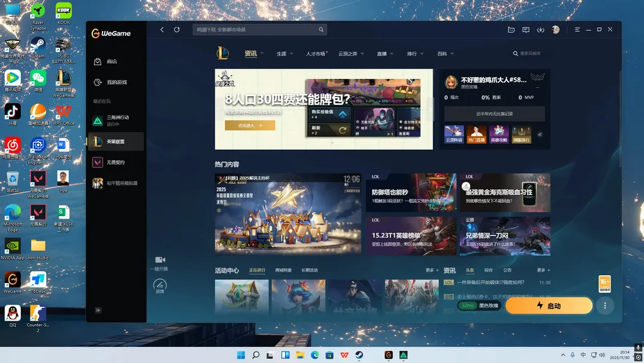Open 无畏契约 (Valorant) from the sidebar

pos(98,162)
